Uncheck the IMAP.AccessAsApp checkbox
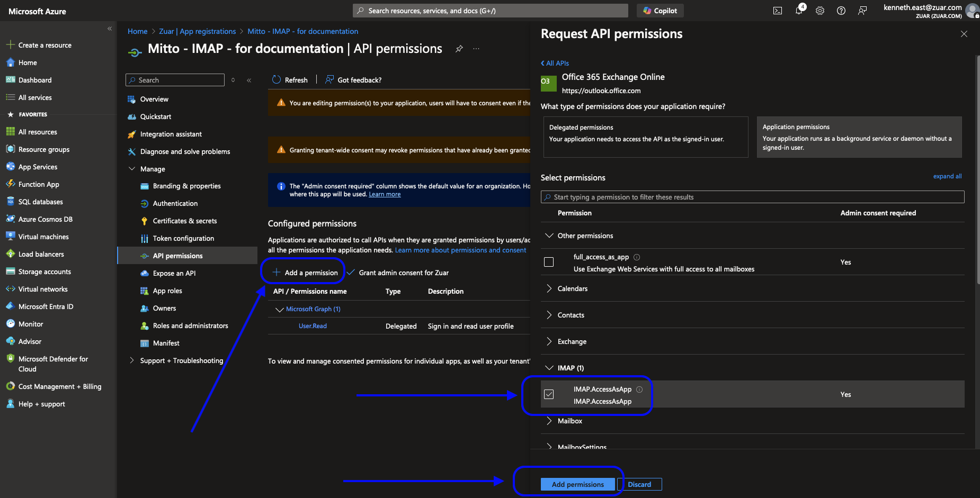This screenshot has height=498, width=980. click(x=549, y=394)
